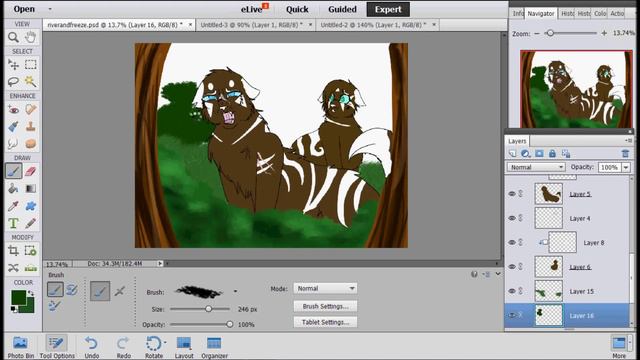Click the brush Size slider handle

click(x=209, y=309)
